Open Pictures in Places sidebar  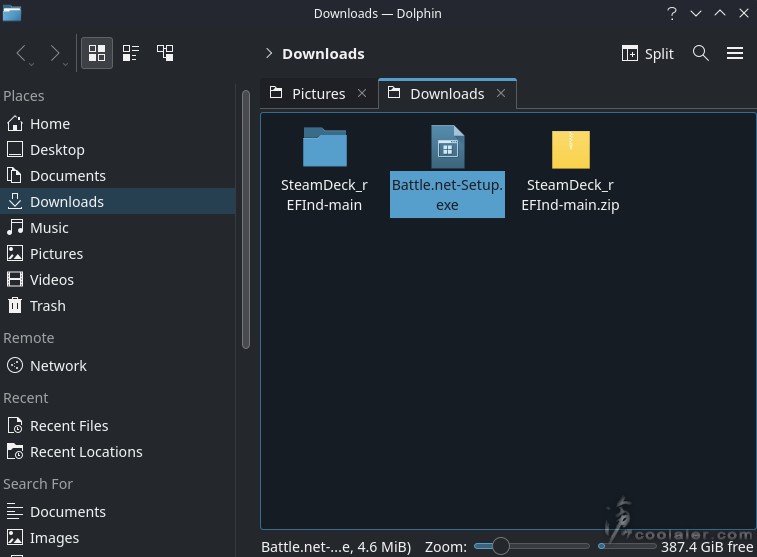point(117,254)
